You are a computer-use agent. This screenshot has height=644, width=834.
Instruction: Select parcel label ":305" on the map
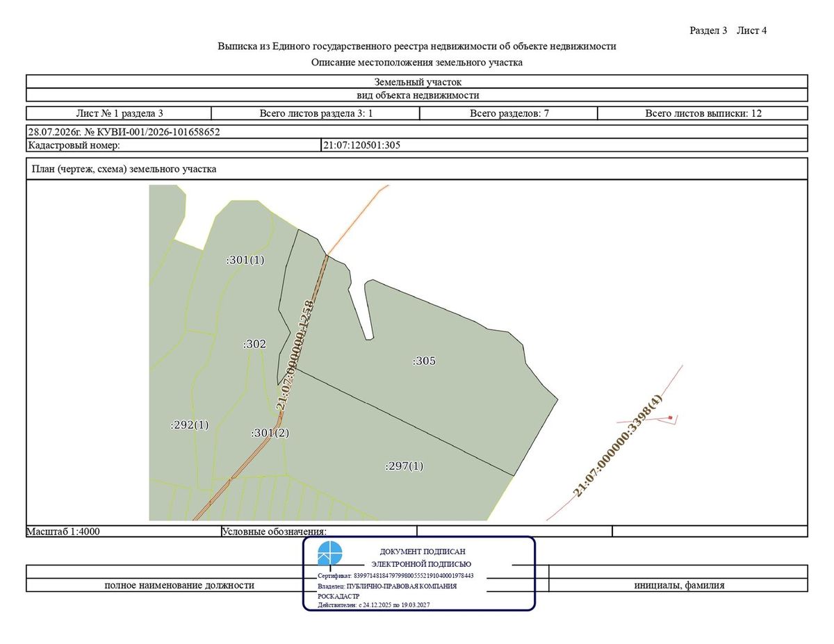point(424,361)
